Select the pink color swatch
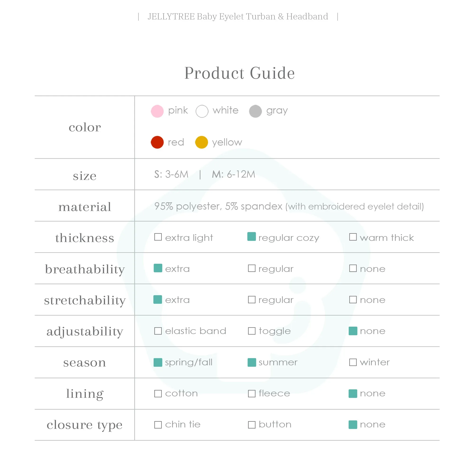This screenshot has height=476, width=476. 157,111
